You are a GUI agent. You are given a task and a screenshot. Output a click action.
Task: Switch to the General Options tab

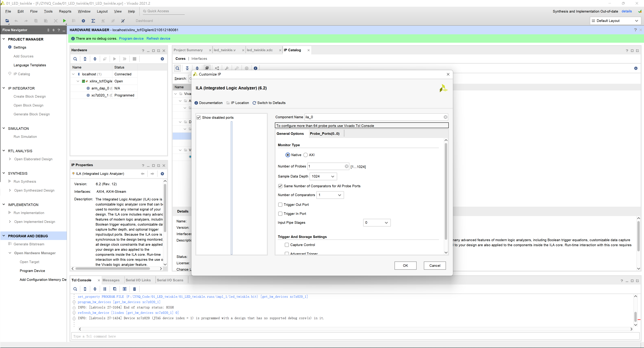coord(290,133)
